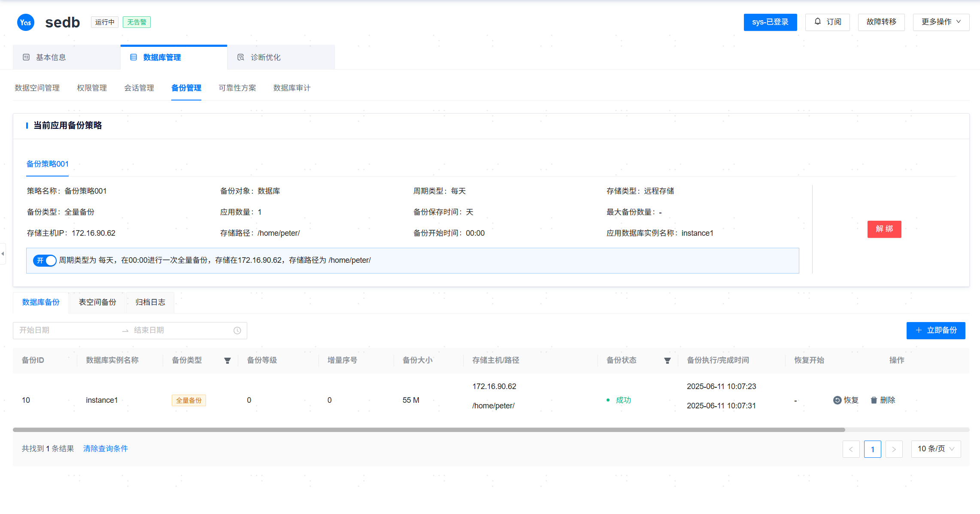Click the 立即备份 button
This screenshot has height=514, width=980.
[936, 331]
